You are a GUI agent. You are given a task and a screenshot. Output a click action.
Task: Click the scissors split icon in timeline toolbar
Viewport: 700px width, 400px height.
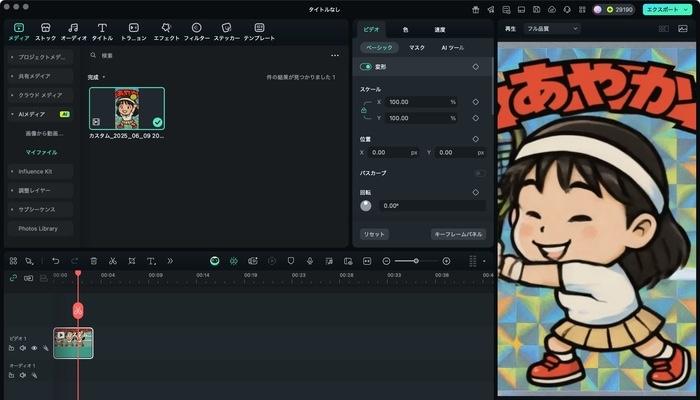pos(112,261)
